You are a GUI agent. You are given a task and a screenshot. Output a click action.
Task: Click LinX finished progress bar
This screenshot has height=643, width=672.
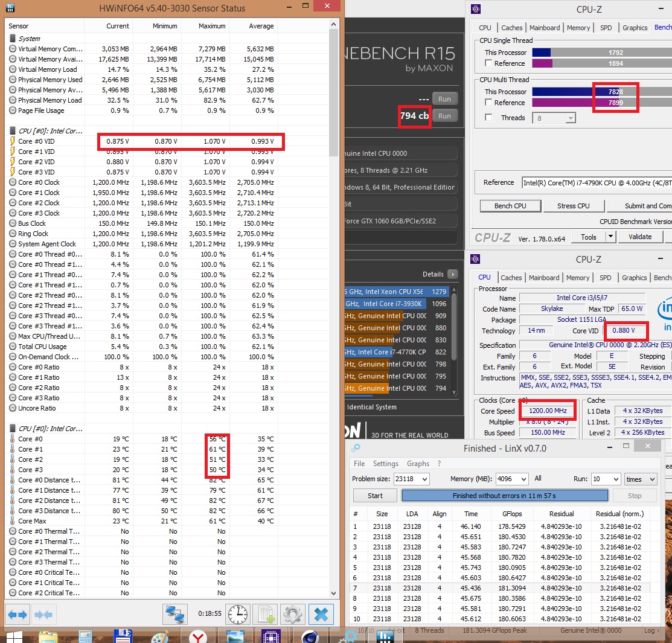pos(504,496)
